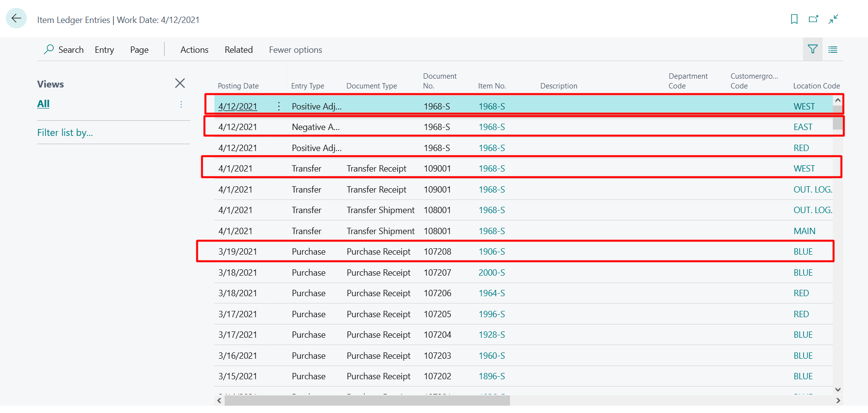The image size is (868, 413).
Task: Click Fewer options
Action: 296,49
